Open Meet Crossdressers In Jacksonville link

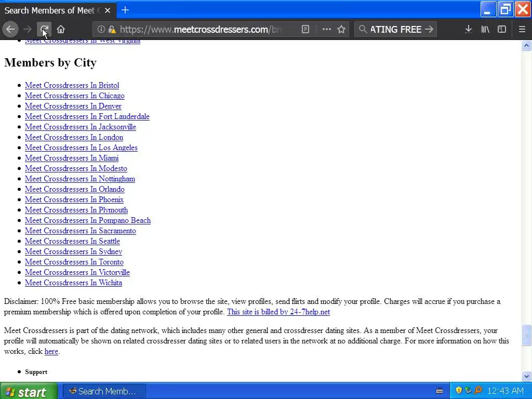81,127
